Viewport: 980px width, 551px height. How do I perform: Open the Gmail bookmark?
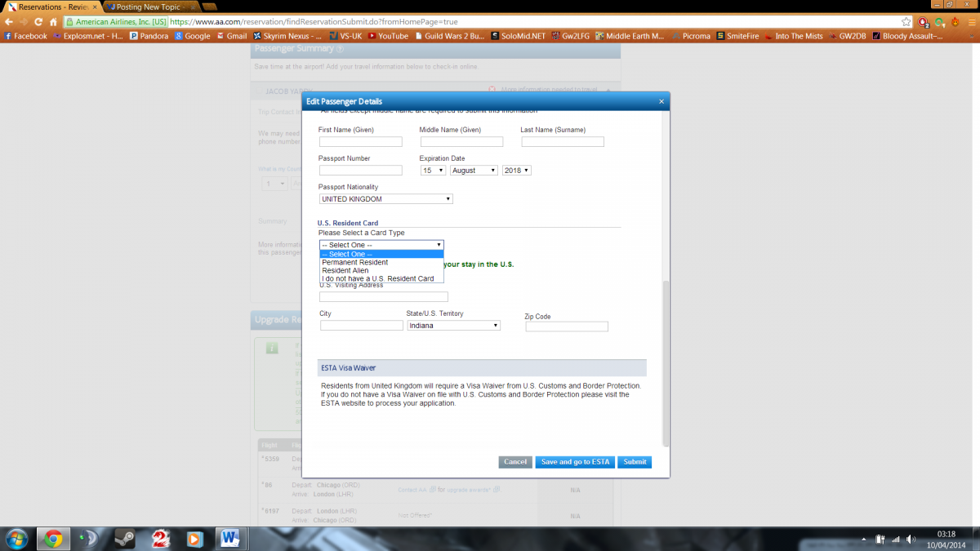(x=231, y=36)
